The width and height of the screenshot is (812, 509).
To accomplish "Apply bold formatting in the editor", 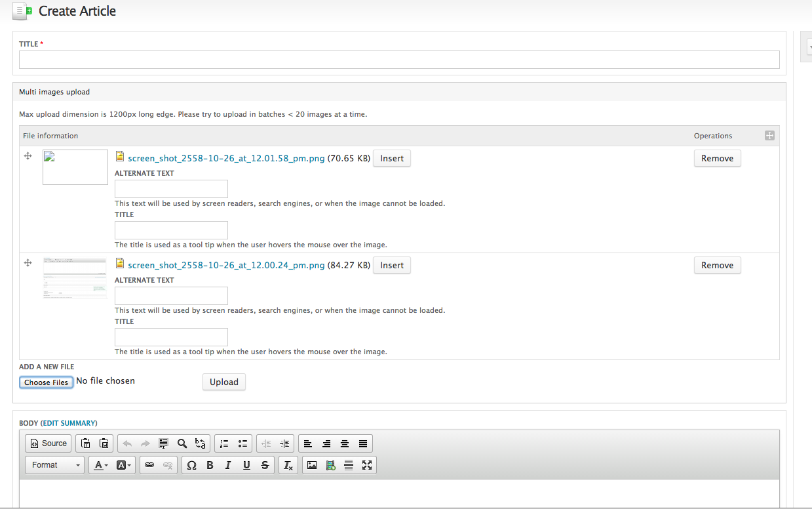I will click(x=210, y=465).
